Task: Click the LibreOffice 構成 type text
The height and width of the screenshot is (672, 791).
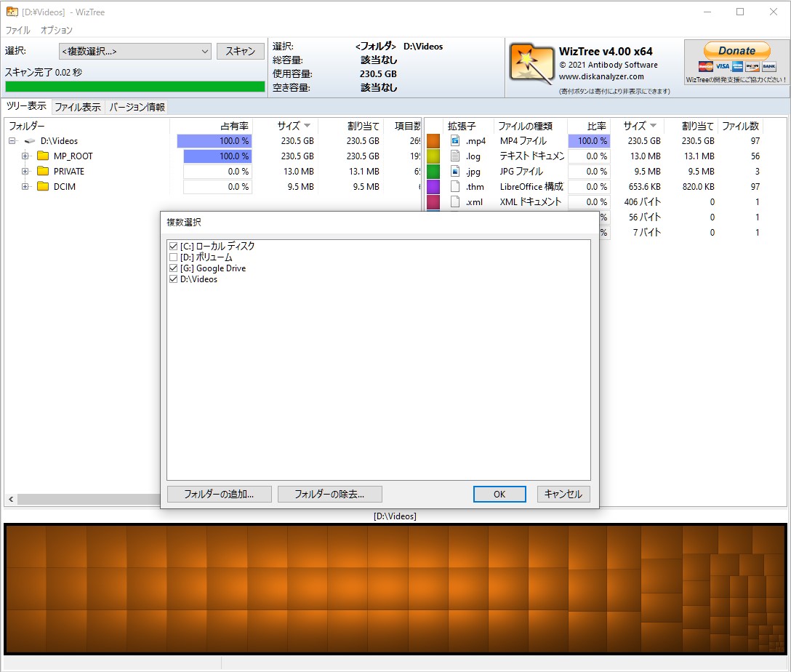Action: tap(531, 186)
